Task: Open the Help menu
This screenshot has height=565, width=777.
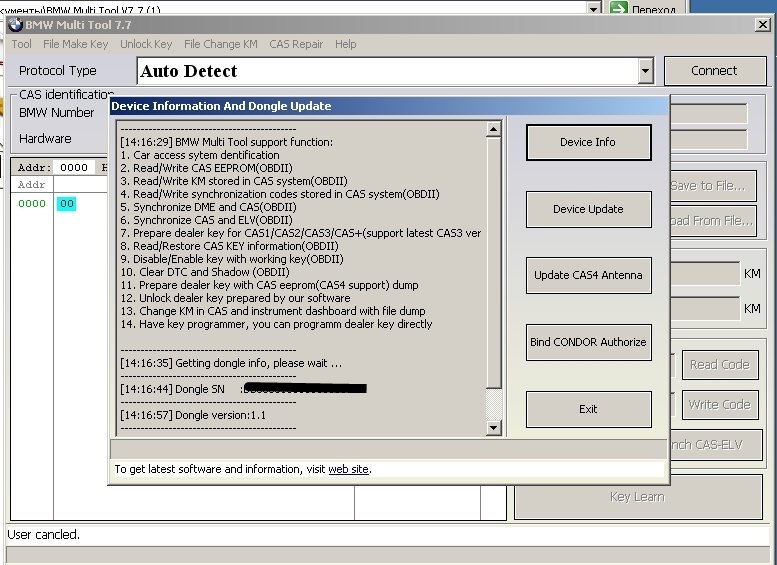Action: click(345, 44)
